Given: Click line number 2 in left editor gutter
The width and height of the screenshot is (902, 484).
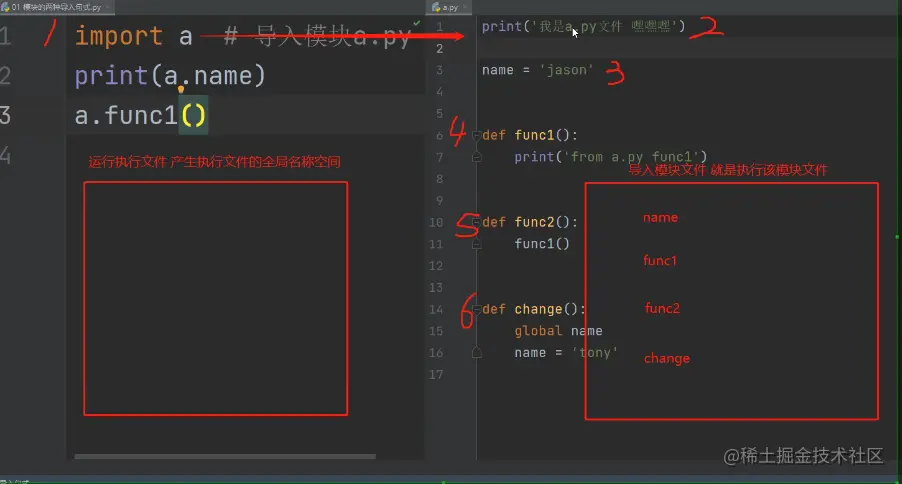Looking at the screenshot, I should [x=5, y=75].
